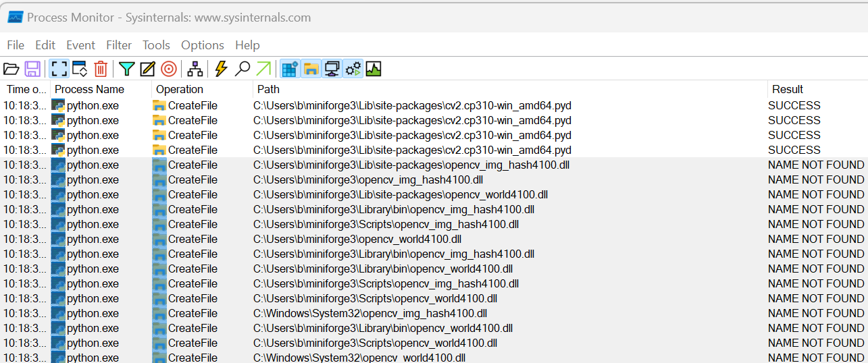Open the Filter funnel icon
This screenshot has width=868, height=363.
coord(127,69)
